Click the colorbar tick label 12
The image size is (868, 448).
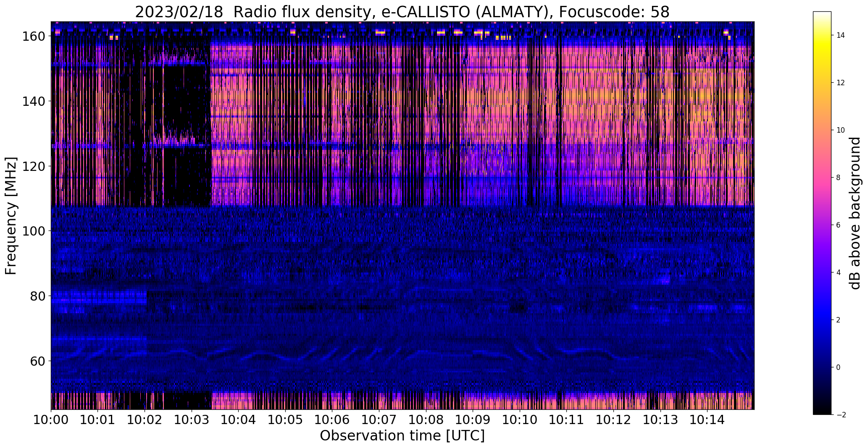(x=841, y=83)
